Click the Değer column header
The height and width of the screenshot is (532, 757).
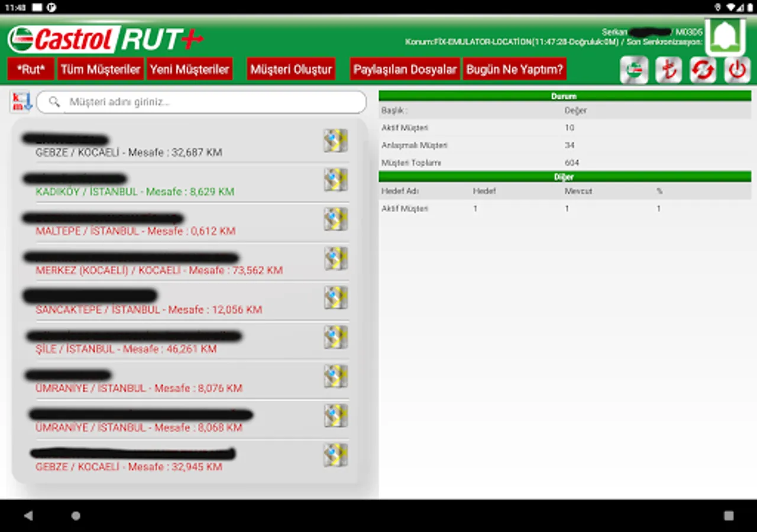[575, 111]
